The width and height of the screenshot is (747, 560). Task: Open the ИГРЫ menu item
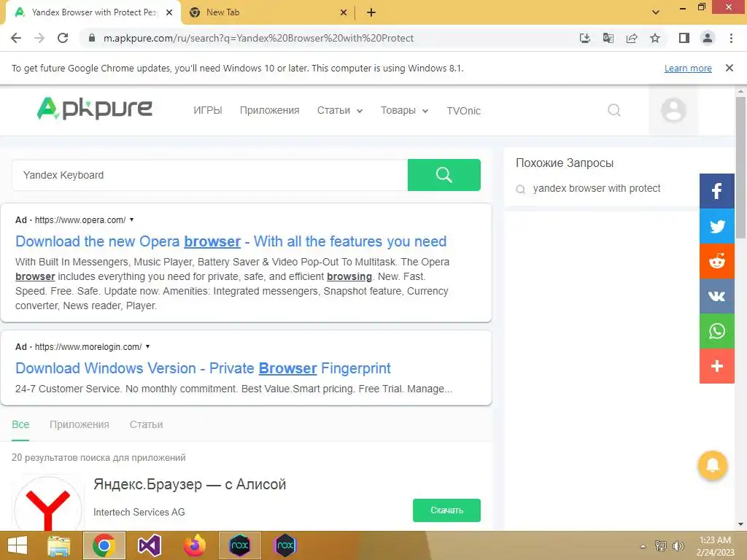click(208, 111)
